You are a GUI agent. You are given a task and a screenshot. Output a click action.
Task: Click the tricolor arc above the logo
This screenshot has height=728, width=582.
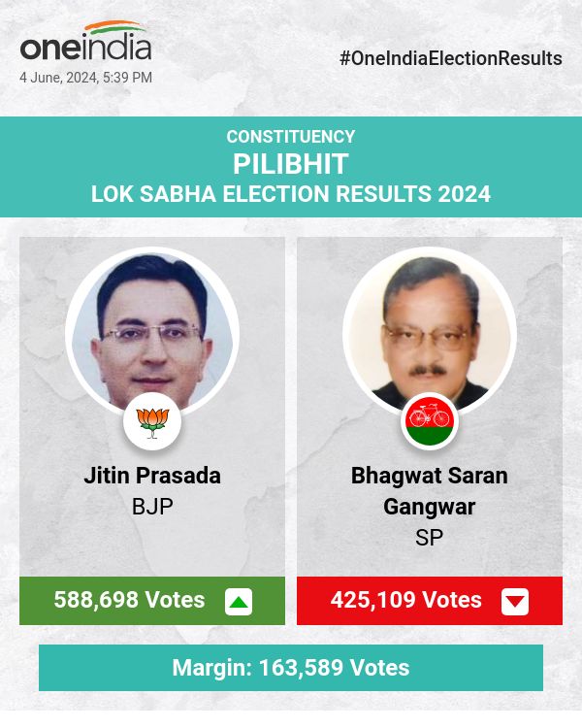[x=114, y=28]
